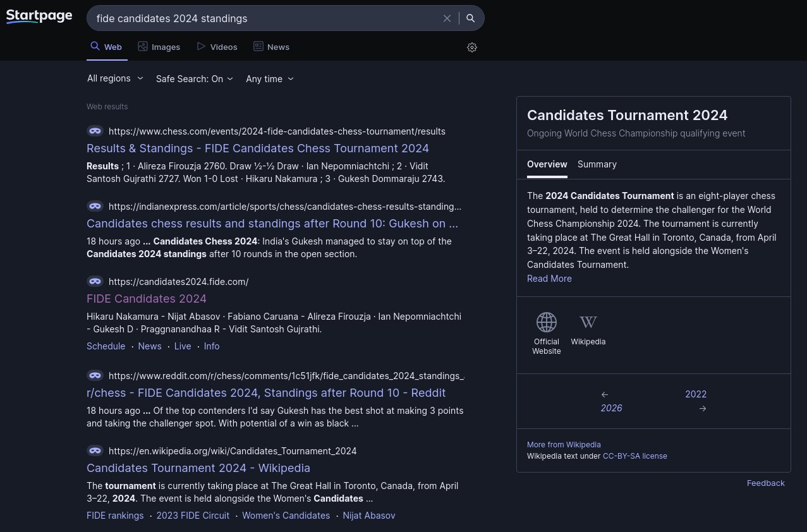Switch to the News tab

271,47
